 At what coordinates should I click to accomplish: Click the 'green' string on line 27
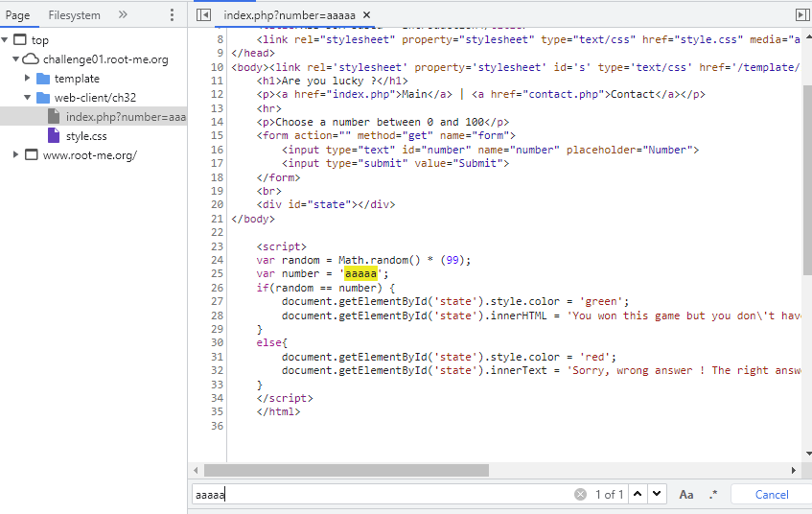point(601,301)
